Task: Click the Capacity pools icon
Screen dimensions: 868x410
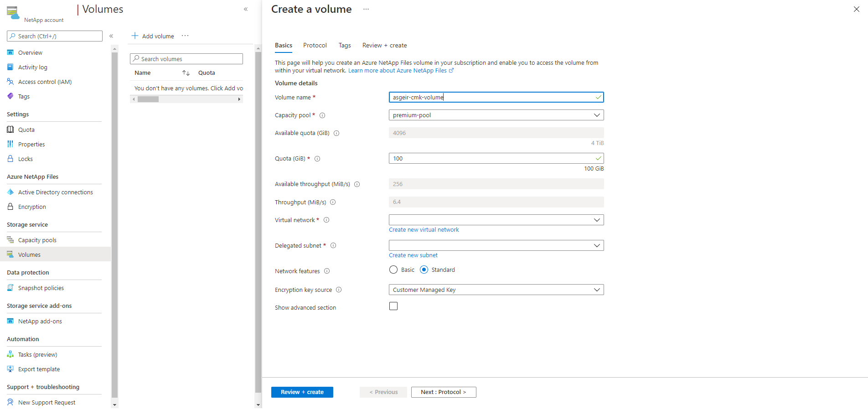Action: pyautogui.click(x=10, y=240)
